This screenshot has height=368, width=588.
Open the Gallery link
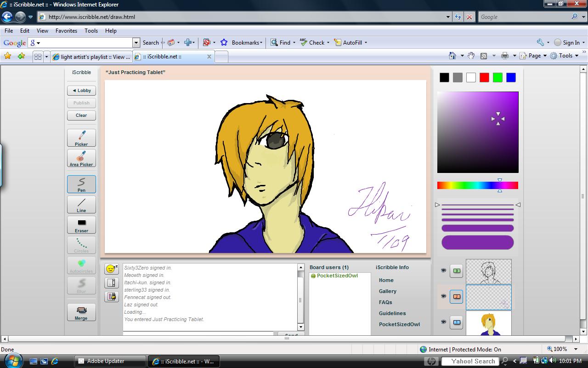point(388,291)
